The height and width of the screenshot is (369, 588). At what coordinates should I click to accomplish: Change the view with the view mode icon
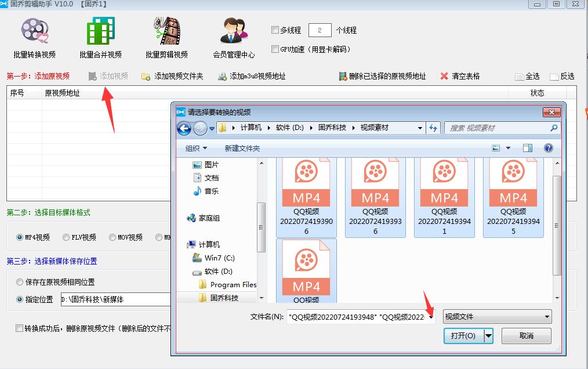[x=496, y=148]
